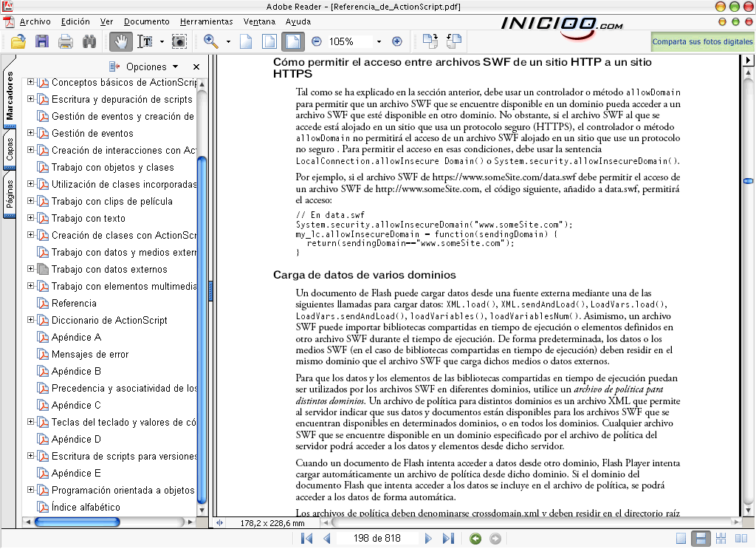The width and height of the screenshot is (756, 549).
Task: Click the Print icon
Action: [x=66, y=42]
